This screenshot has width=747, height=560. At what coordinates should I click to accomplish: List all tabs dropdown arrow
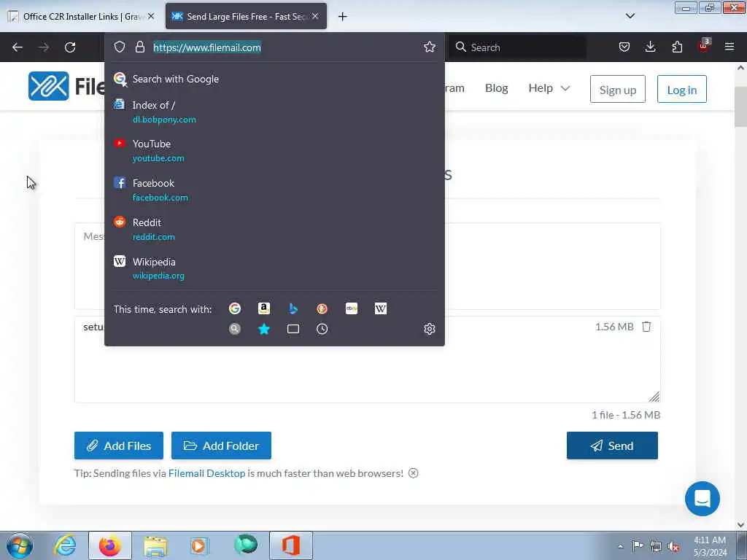tap(630, 16)
